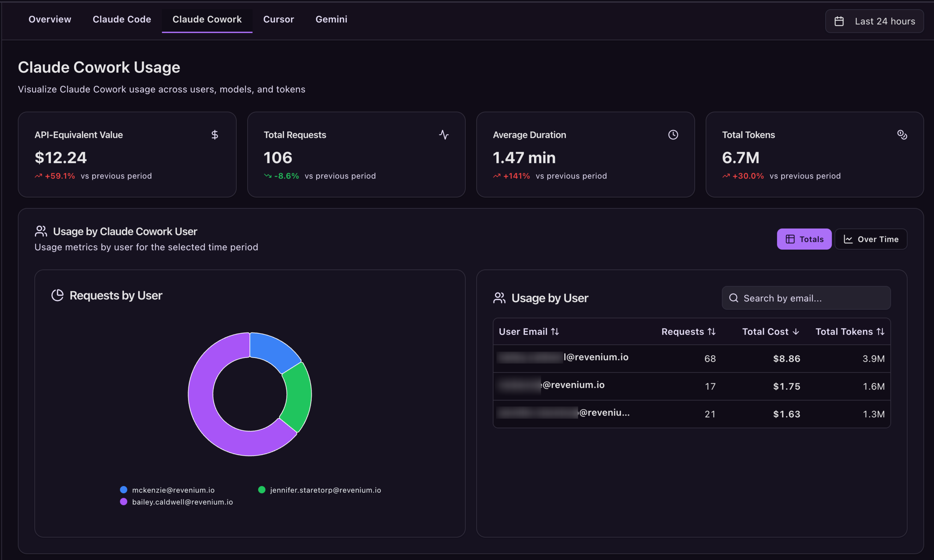
Task: Switch to the Gemini tab
Action: click(331, 19)
